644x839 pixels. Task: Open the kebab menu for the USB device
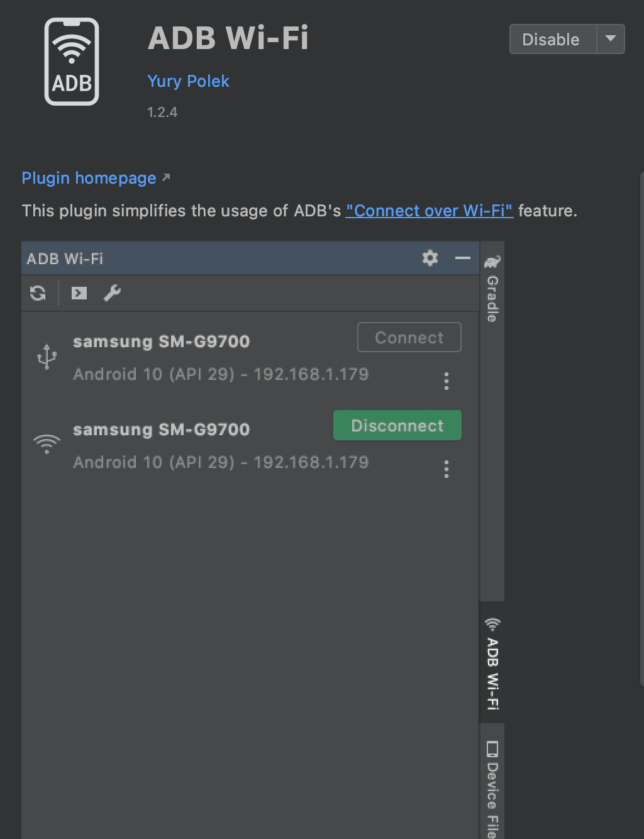point(447,380)
